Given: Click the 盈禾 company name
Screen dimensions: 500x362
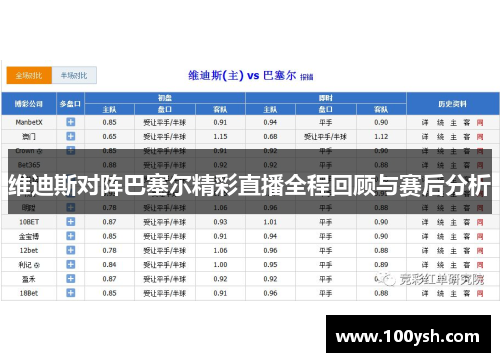Looking at the screenshot, I should pyautogui.click(x=29, y=279).
